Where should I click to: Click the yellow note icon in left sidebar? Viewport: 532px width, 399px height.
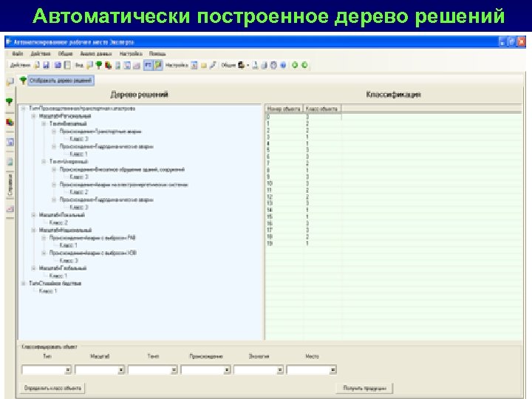coord(10,81)
